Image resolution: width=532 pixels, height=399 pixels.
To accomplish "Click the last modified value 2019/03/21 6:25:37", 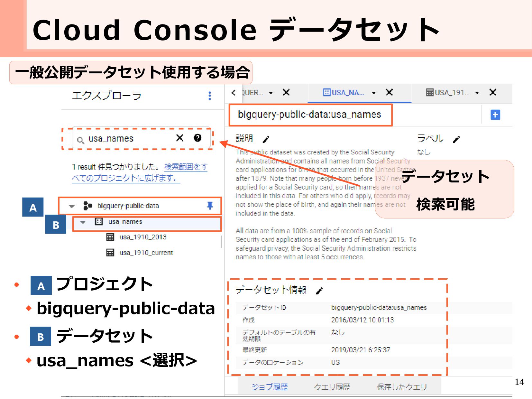I will point(361,350).
